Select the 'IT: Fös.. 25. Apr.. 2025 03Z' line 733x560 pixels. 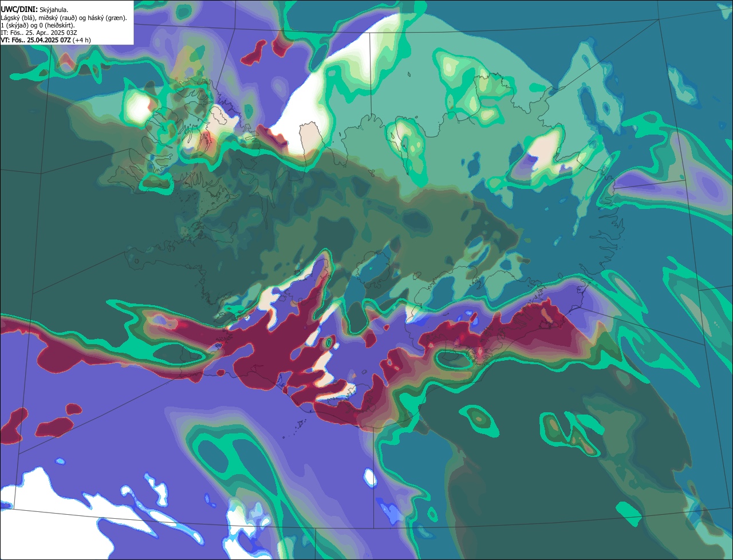pyautogui.click(x=38, y=33)
